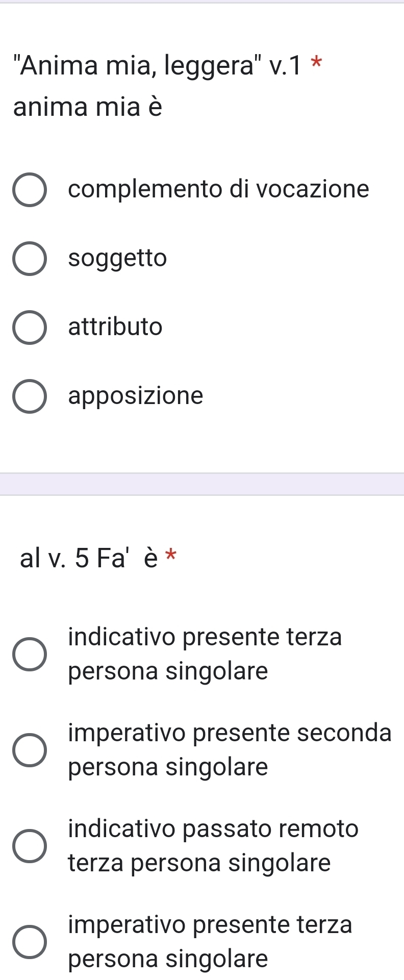Click the 'complemento di vocazione' label text

click(x=218, y=190)
